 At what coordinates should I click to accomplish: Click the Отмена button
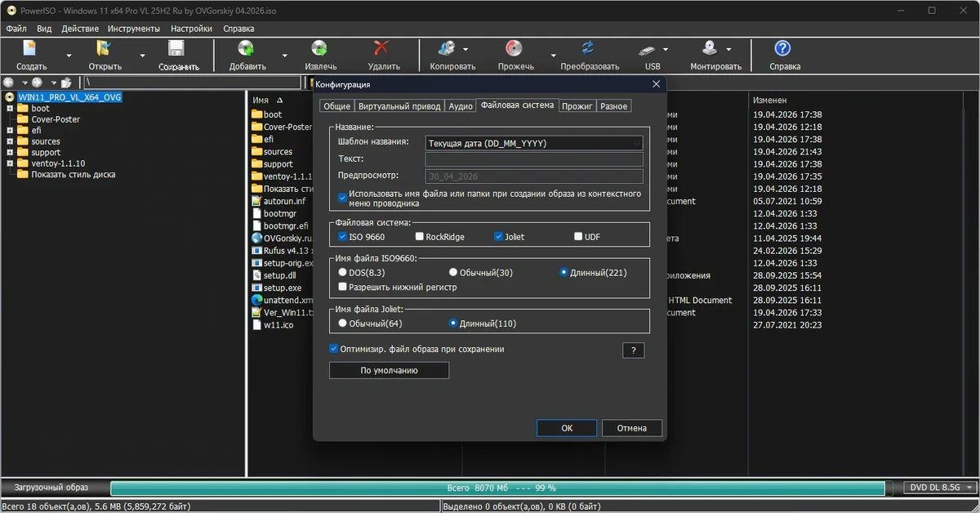pos(632,428)
